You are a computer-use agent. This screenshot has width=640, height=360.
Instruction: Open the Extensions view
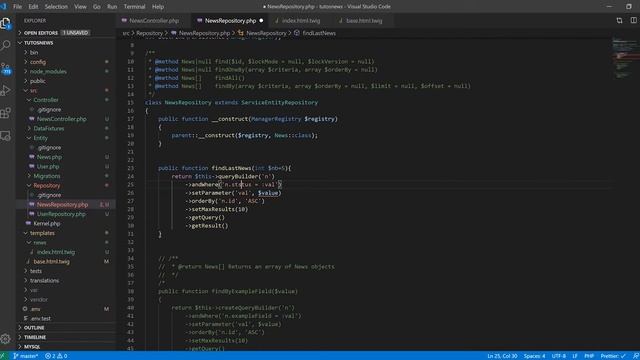[x=6, y=113]
